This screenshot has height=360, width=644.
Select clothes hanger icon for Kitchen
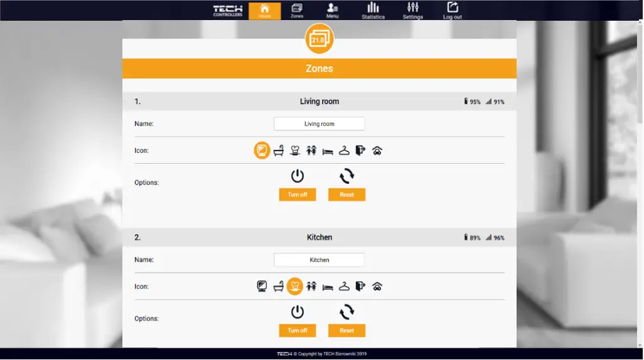[x=344, y=287]
